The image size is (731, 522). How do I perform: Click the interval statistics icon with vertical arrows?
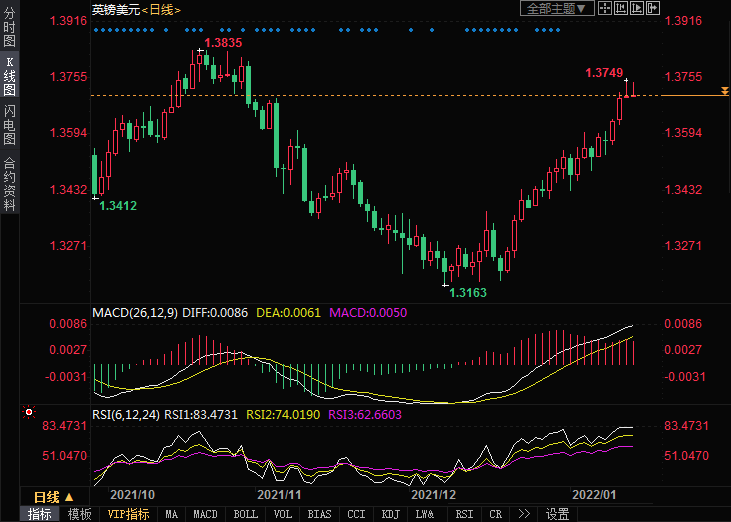click(x=623, y=9)
